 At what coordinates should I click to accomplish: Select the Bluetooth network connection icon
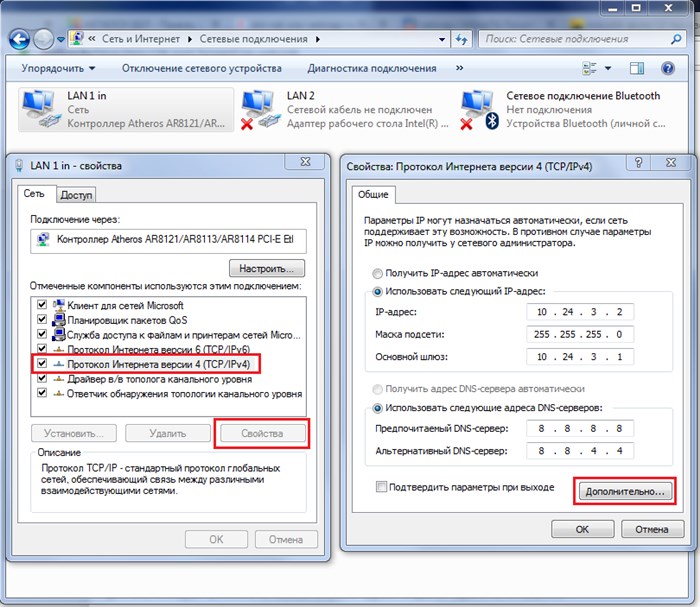coord(479,109)
